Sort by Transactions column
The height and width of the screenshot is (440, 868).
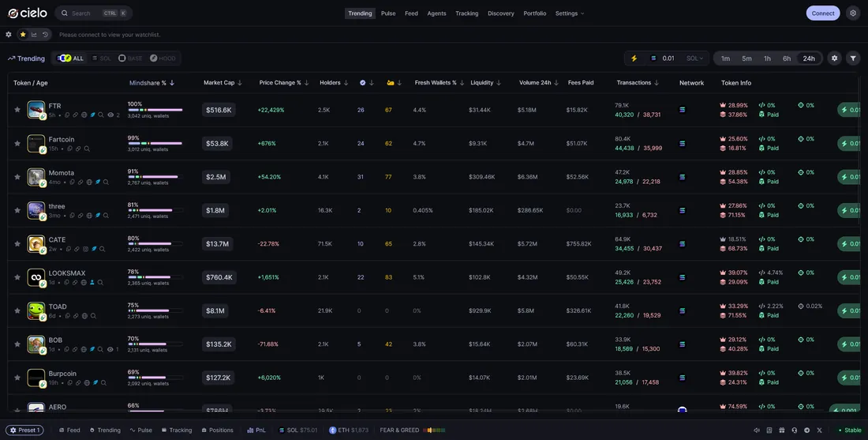pyautogui.click(x=638, y=83)
